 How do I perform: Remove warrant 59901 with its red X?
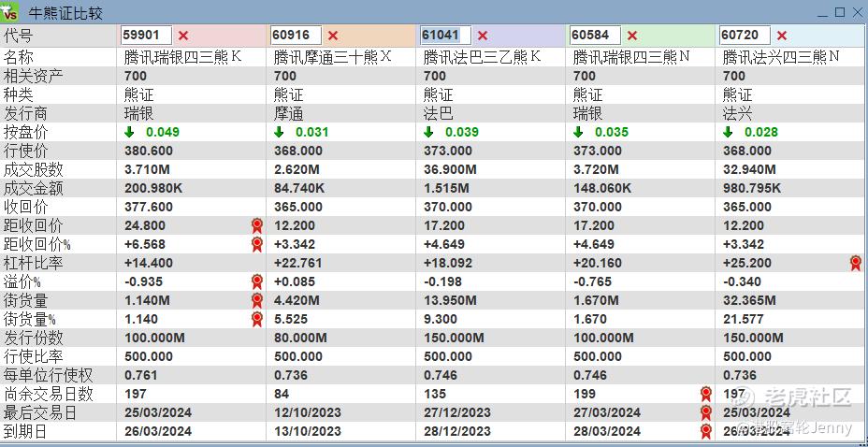tap(183, 36)
